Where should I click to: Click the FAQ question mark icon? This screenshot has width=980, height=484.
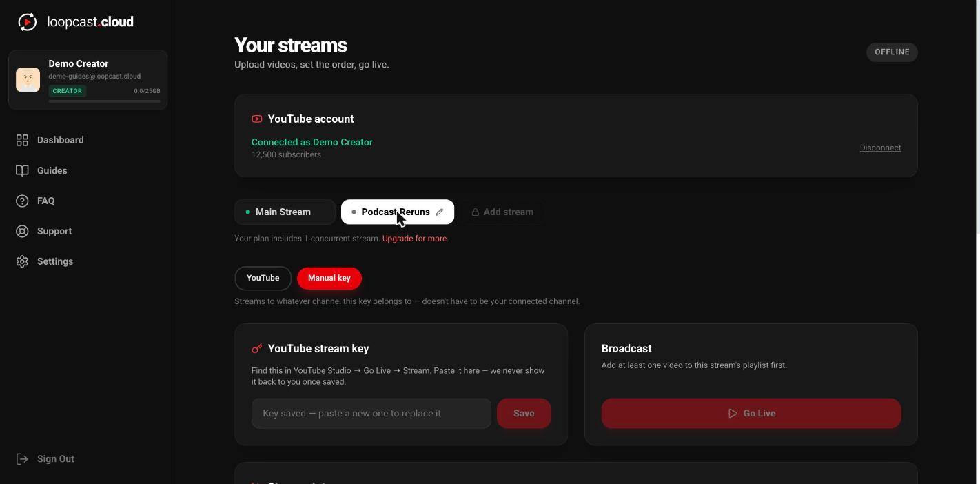click(22, 201)
